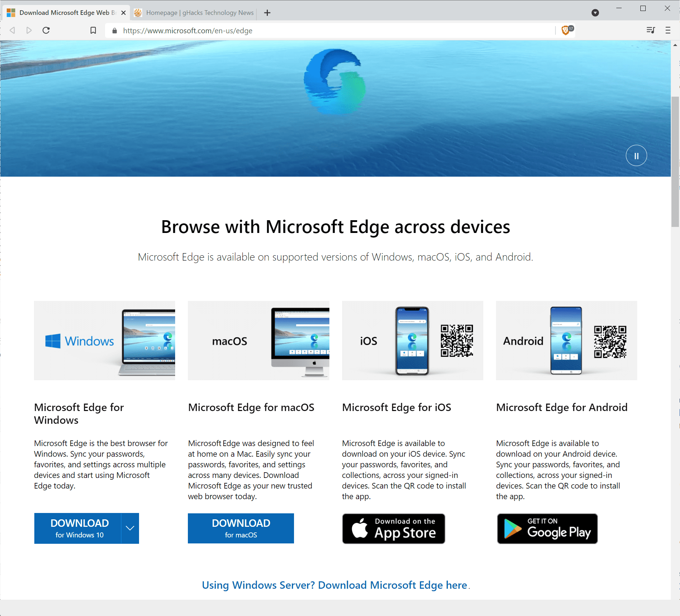Scan the iOS QR code image

point(455,342)
